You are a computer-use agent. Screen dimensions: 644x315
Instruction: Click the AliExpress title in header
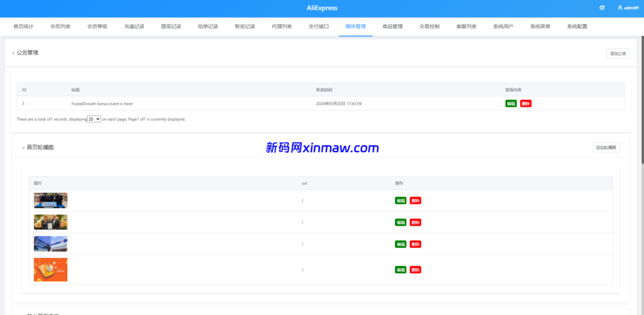click(x=322, y=8)
